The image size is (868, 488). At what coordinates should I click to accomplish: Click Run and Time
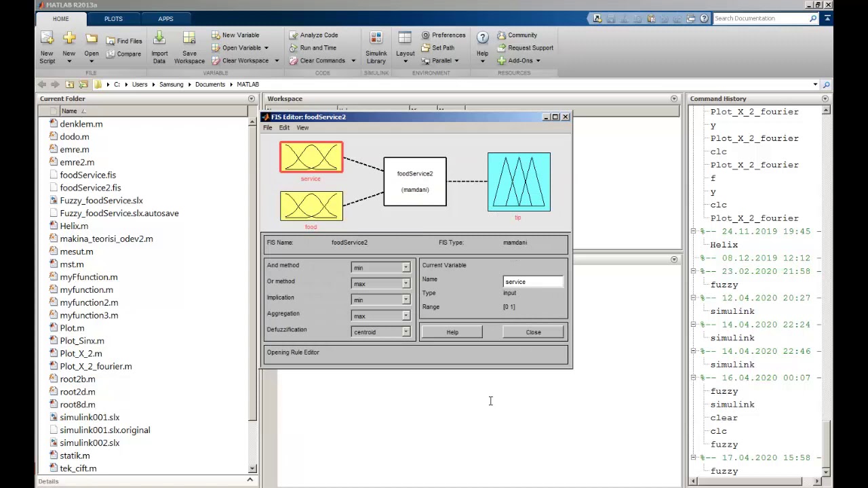[x=313, y=48]
